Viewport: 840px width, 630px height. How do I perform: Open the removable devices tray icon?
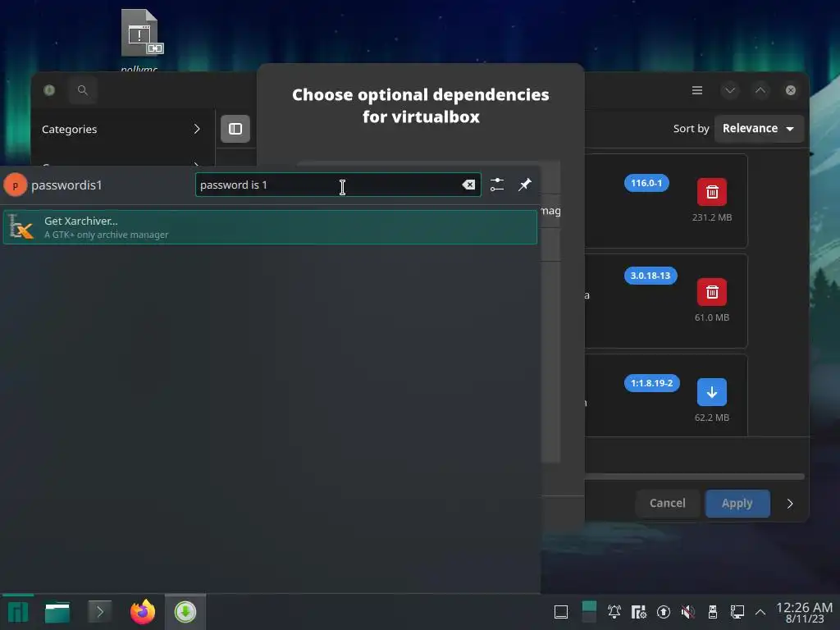(x=713, y=612)
